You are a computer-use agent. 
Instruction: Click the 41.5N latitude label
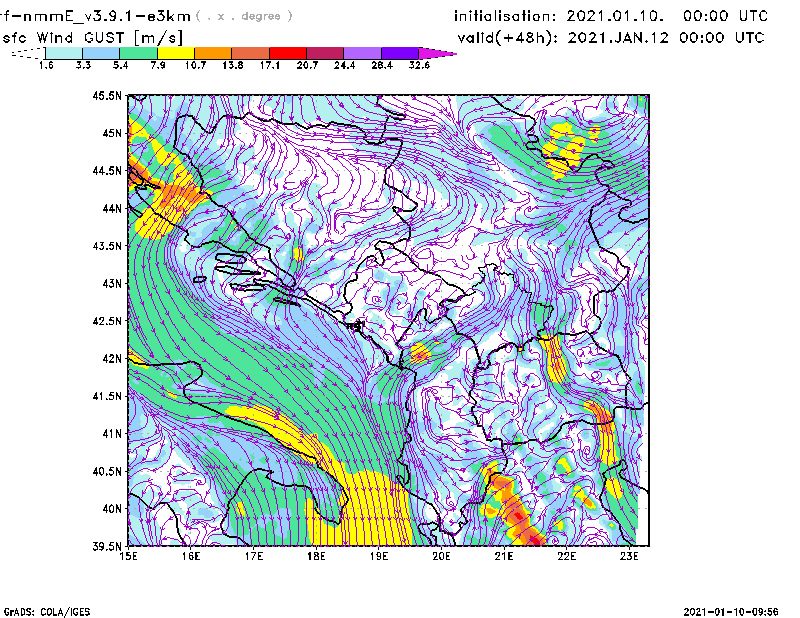tap(107, 396)
